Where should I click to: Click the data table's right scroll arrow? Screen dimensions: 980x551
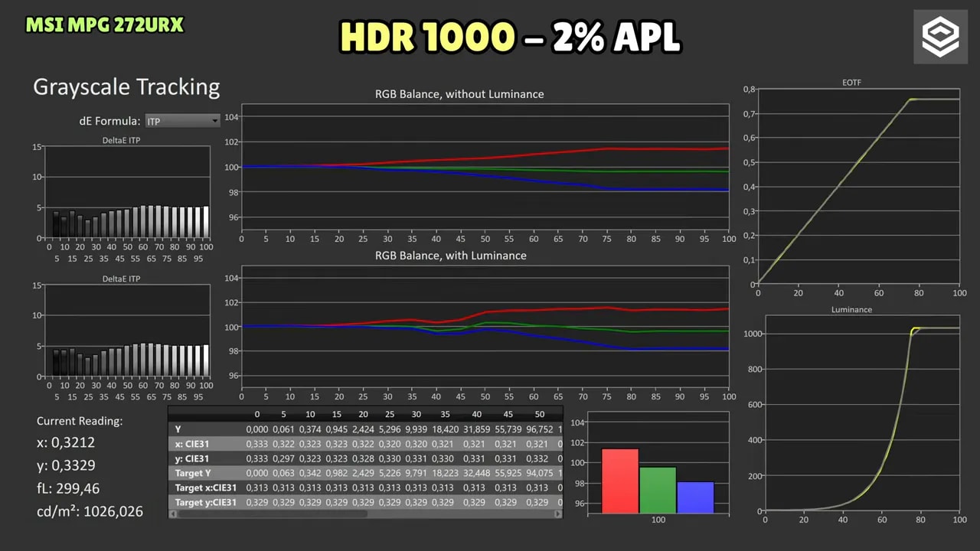pyautogui.click(x=558, y=514)
